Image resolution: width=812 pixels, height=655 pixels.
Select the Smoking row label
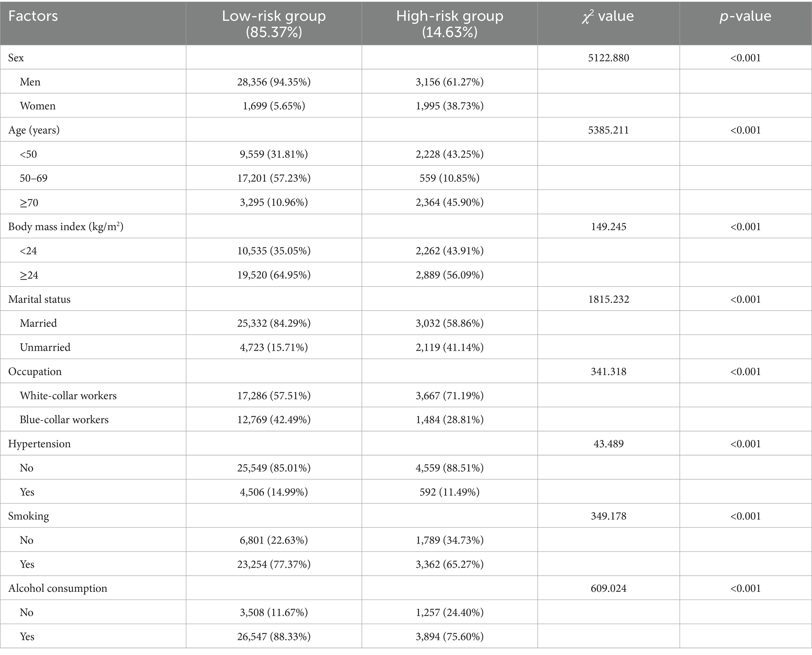29,516
